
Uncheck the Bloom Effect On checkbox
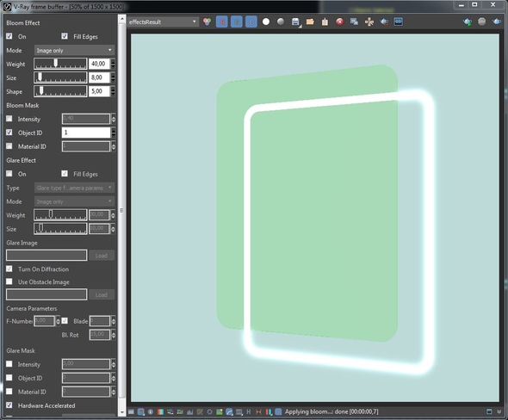(x=9, y=36)
